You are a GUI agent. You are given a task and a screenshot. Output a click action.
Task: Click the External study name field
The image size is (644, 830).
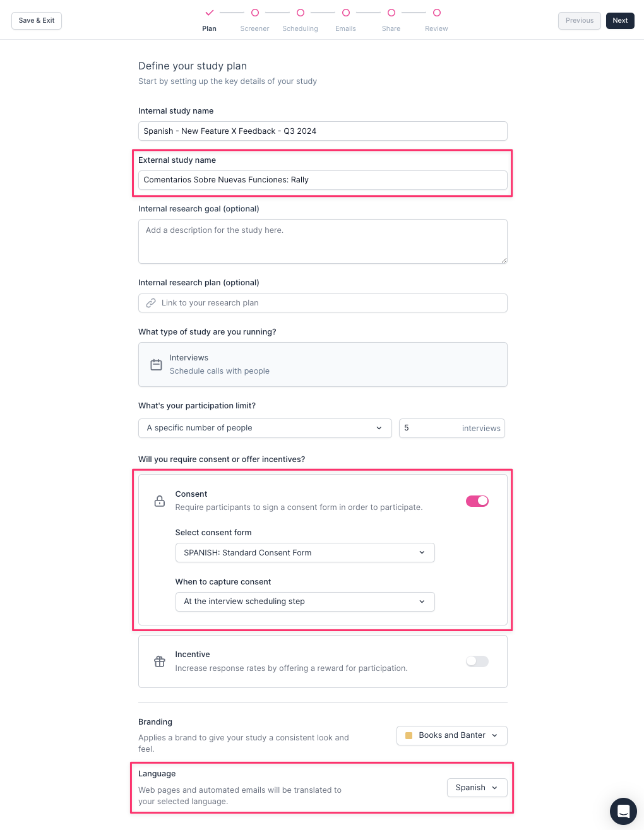pos(323,180)
